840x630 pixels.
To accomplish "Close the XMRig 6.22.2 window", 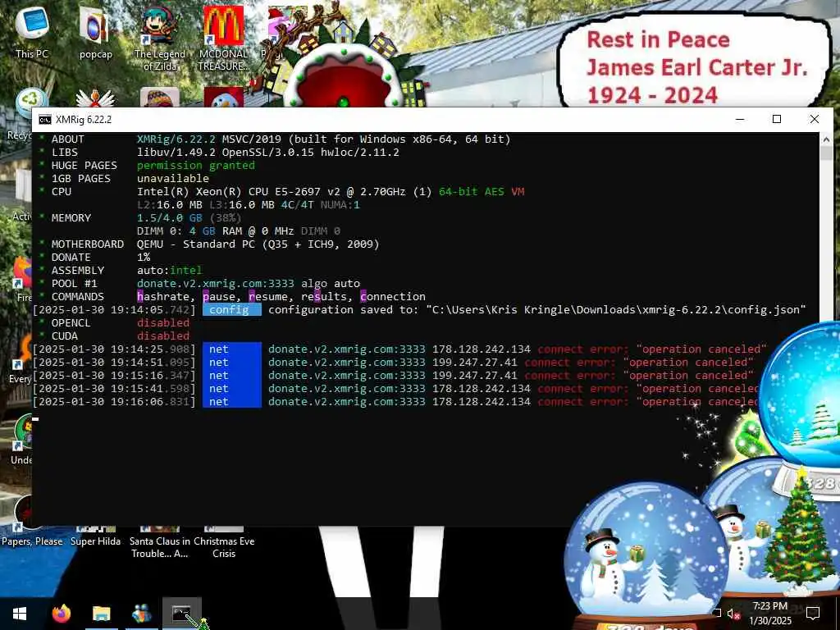I will (x=815, y=119).
